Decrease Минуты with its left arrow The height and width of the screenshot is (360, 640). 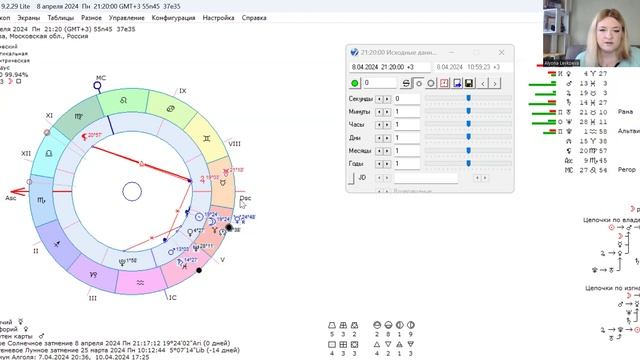coord(379,112)
